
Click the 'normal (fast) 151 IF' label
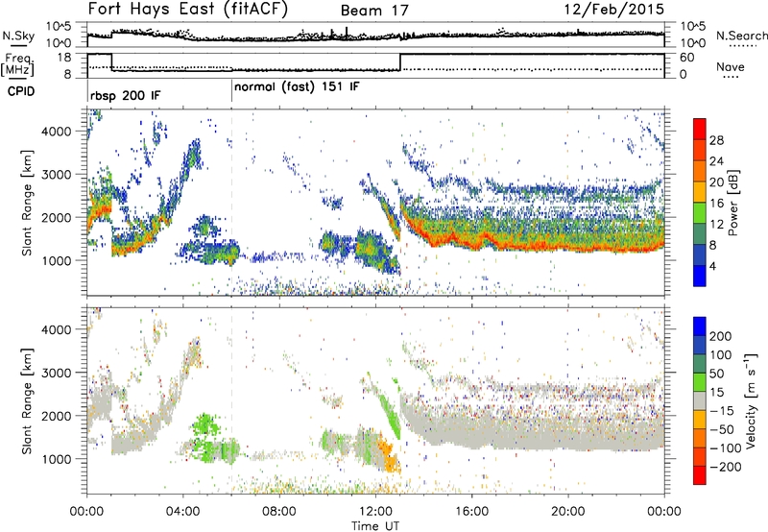pos(297,87)
